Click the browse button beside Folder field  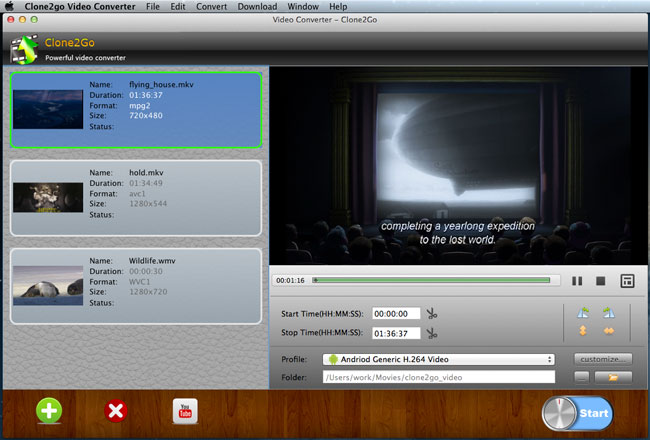582,377
